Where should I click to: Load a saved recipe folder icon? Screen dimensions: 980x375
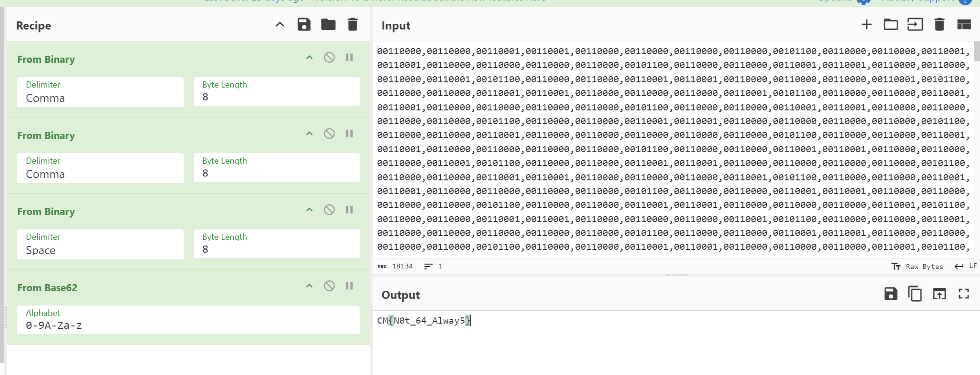(328, 25)
